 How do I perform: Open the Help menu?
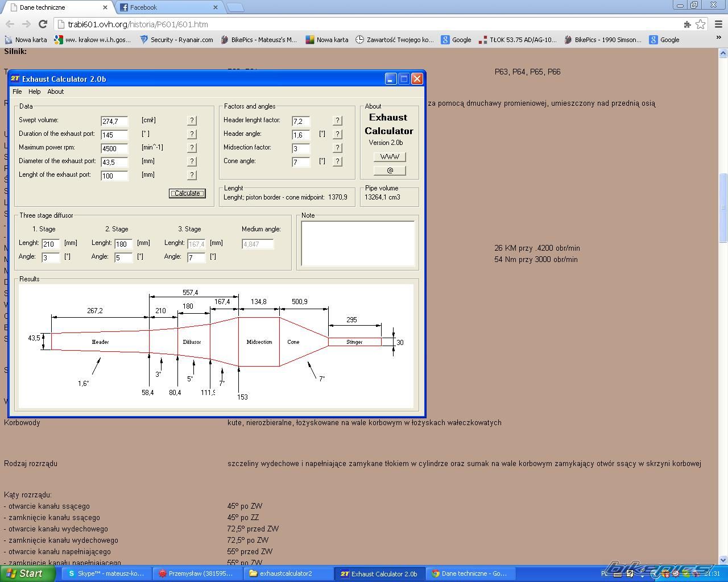point(35,92)
